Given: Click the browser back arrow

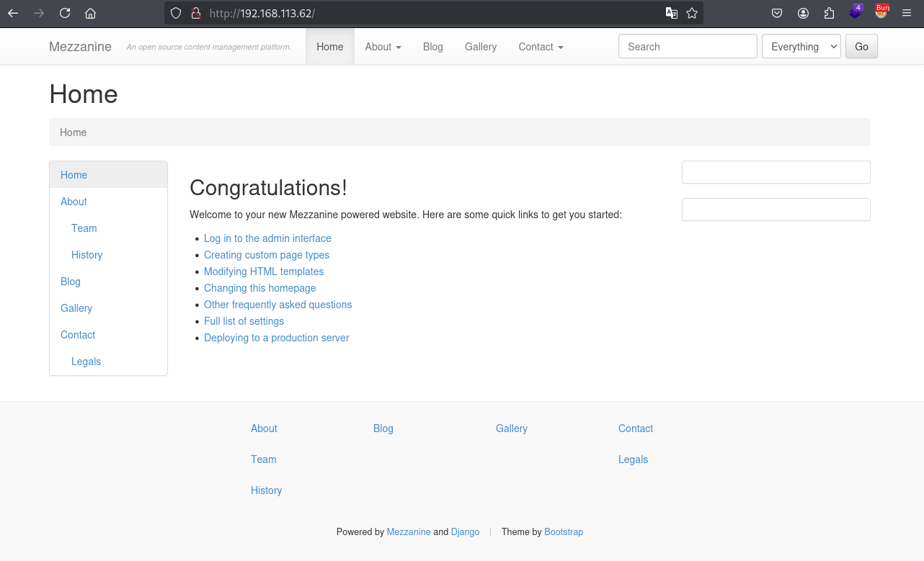Looking at the screenshot, I should click(x=13, y=13).
